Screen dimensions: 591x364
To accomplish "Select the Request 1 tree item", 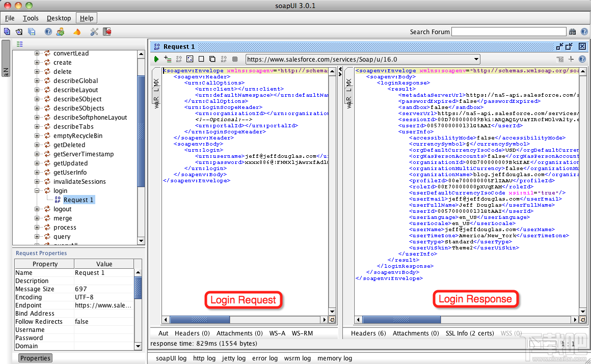I will pyautogui.click(x=78, y=200).
